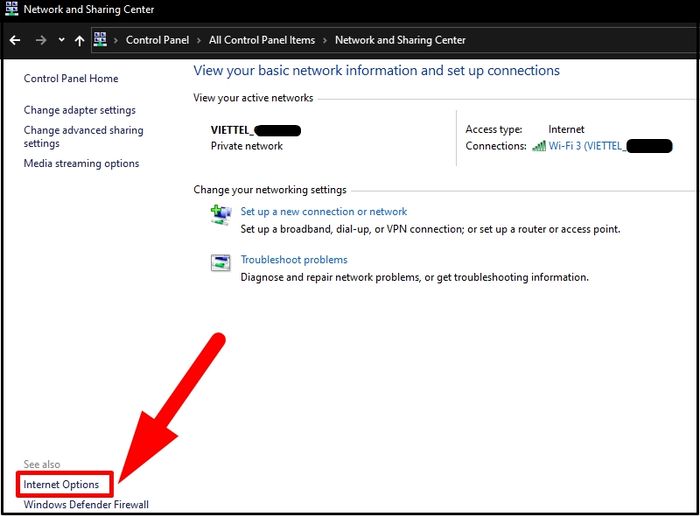Click the 'Access type:' label

tap(494, 129)
